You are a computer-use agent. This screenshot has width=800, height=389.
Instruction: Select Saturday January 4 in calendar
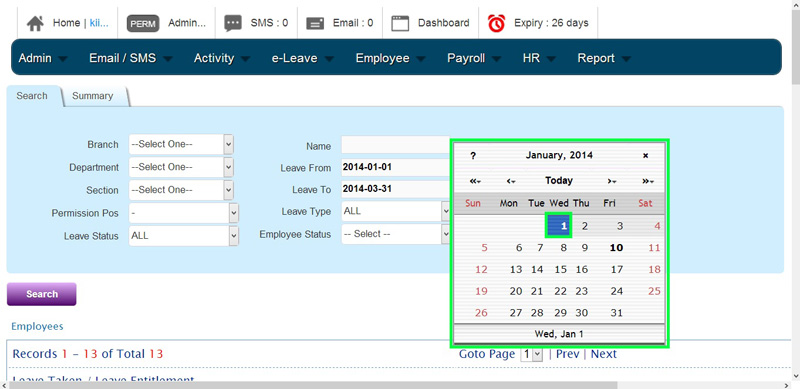tap(657, 226)
